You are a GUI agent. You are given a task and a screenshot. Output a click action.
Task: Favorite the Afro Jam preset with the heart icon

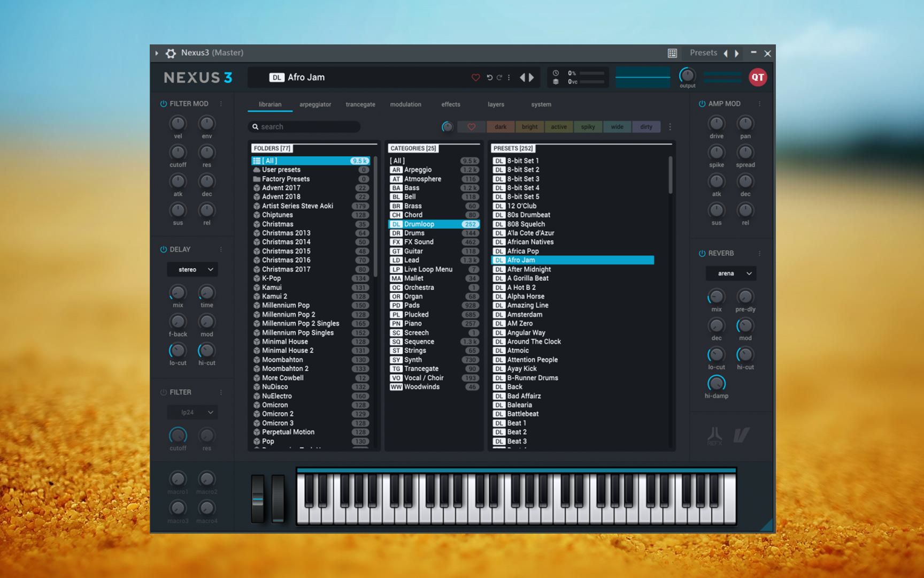[x=475, y=77]
